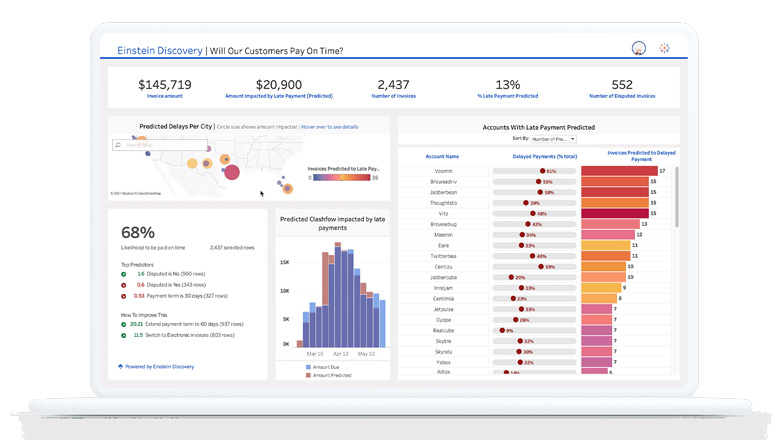Click the Einstein icon beside Powered by text

tap(120, 366)
